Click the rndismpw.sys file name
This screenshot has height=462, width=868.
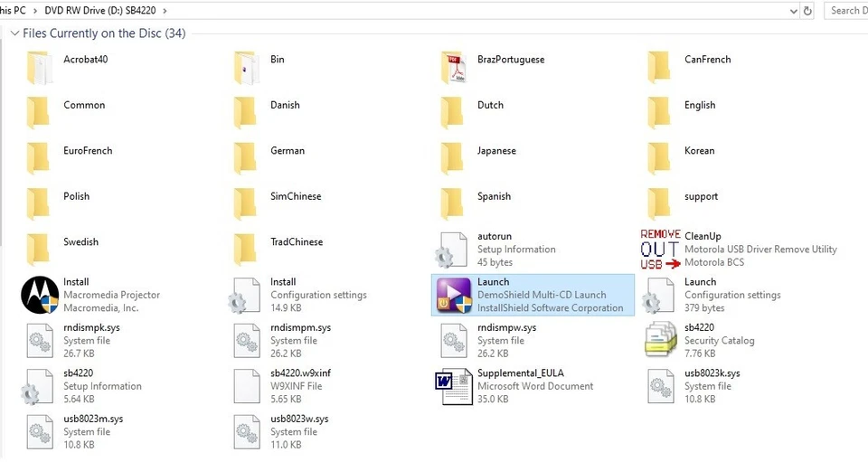coord(506,327)
